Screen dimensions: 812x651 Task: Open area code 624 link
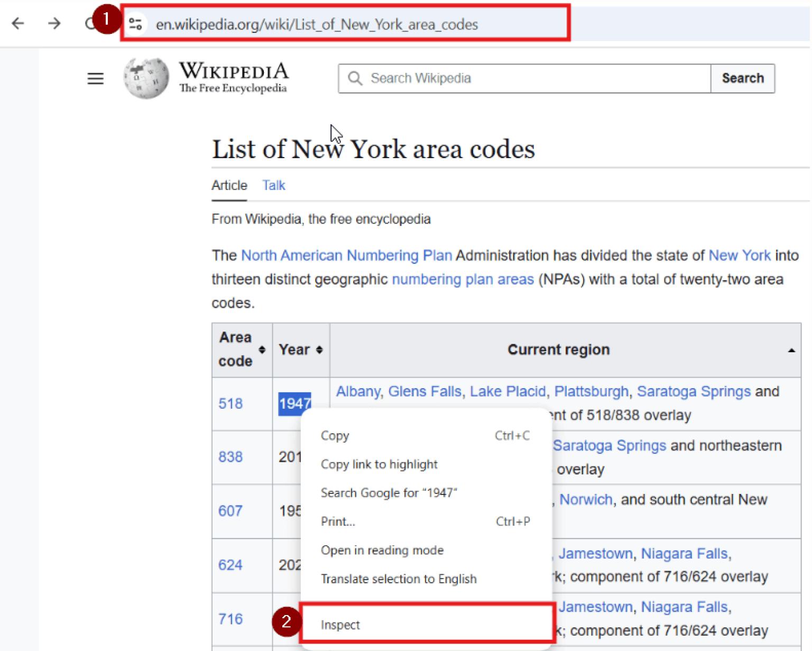click(x=230, y=565)
